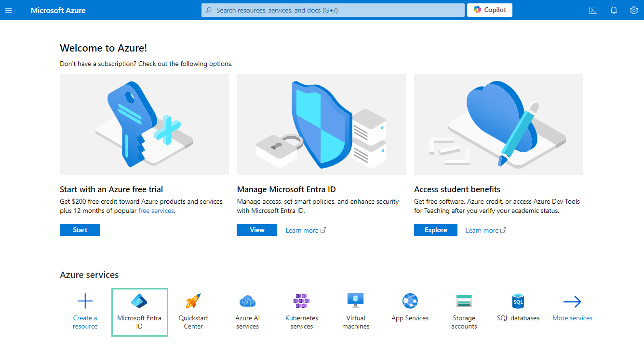Open the App Services icon

click(x=410, y=301)
